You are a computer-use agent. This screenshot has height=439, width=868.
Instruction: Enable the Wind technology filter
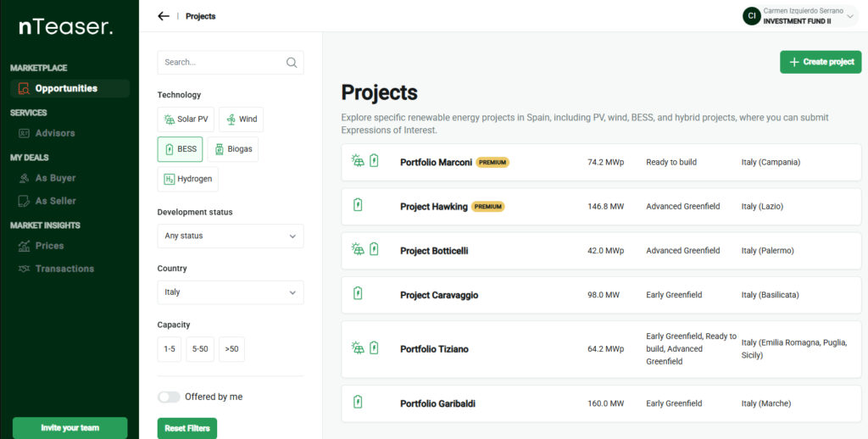(241, 119)
